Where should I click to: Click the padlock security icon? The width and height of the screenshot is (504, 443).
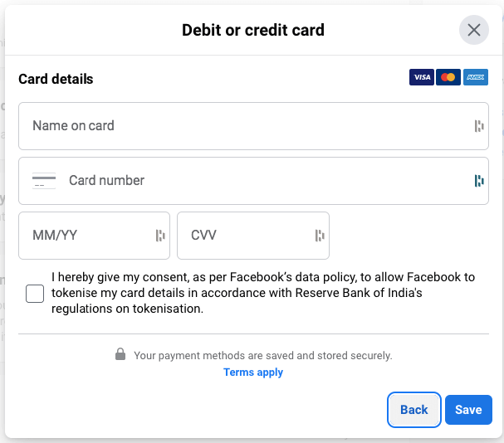[x=120, y=355]
